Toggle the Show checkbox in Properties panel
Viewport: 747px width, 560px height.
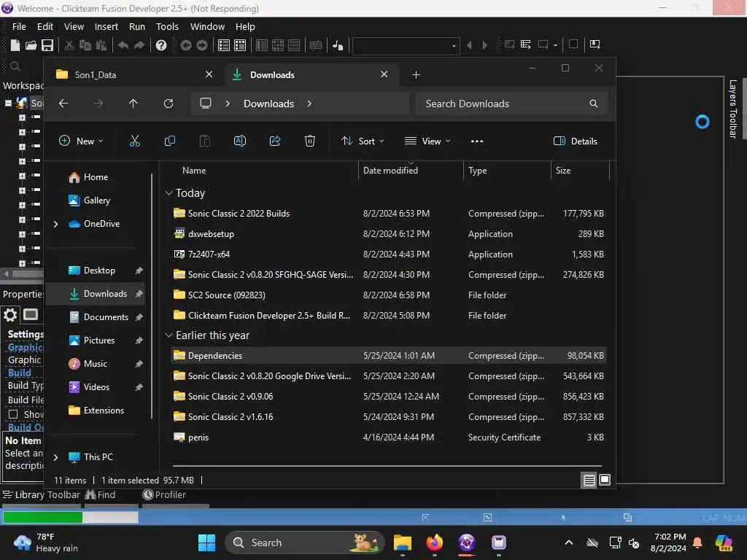click(x=13, y=414)
